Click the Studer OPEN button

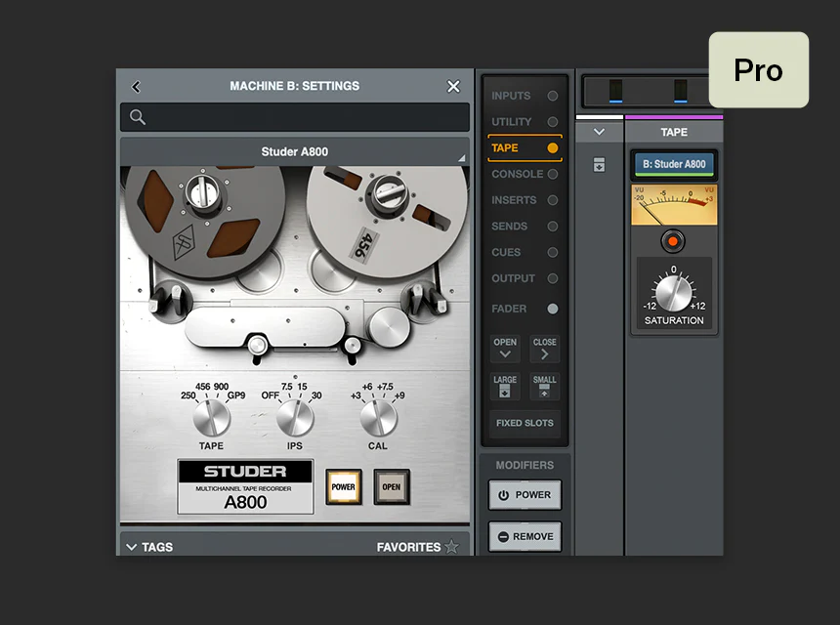pyautogui.click(x=392, y=487)
